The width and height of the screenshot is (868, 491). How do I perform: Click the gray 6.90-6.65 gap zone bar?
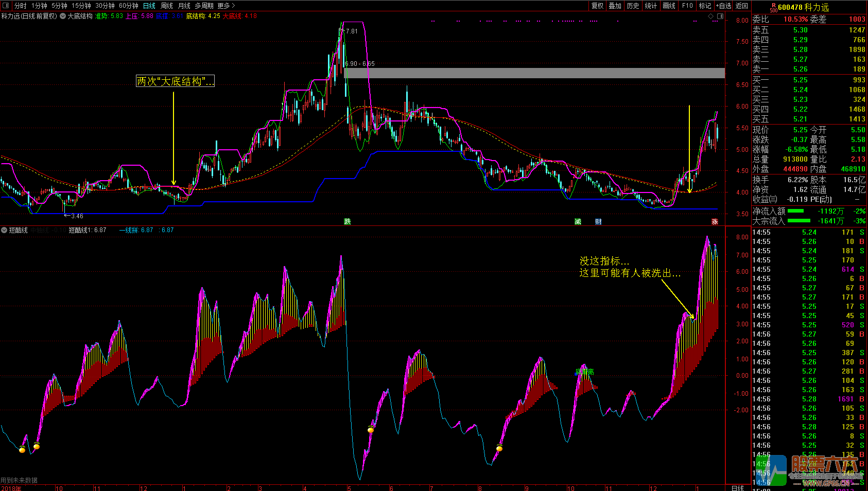(x=534, y=73)
